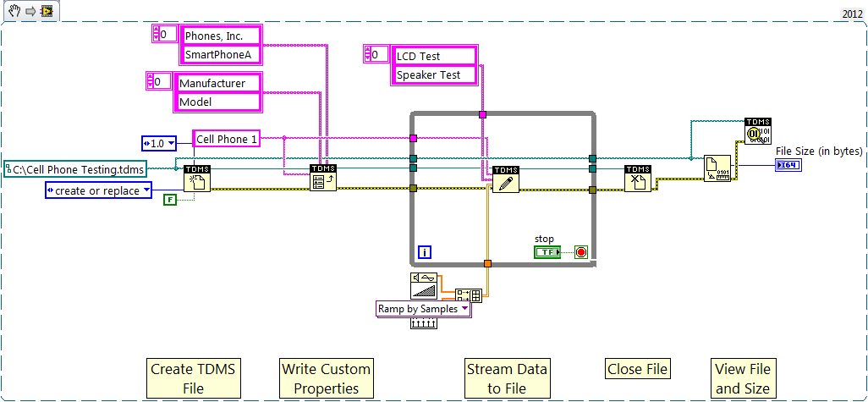Click the TDMS Write pencil node
This screenshot has width=868, height=402.
tap(505, 179)
